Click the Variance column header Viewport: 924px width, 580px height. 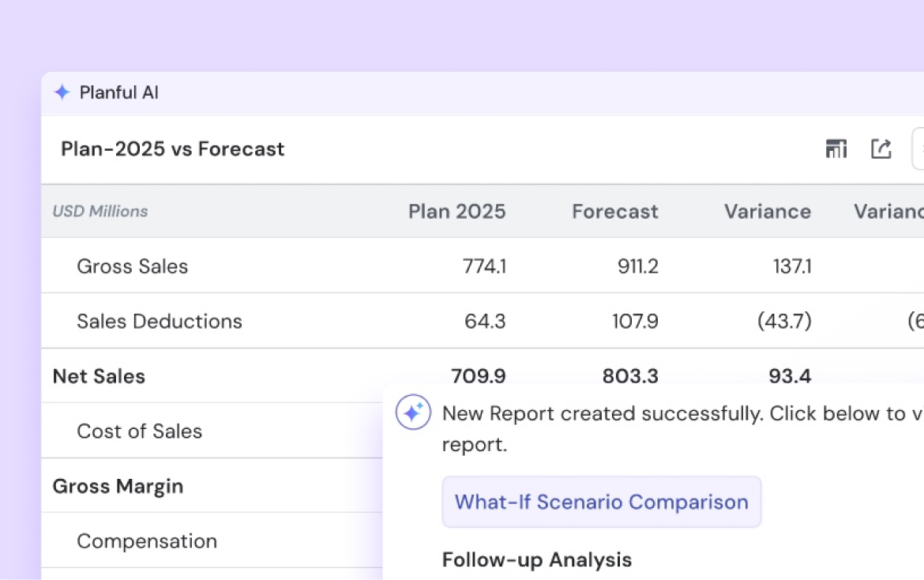tap(768, 211)
